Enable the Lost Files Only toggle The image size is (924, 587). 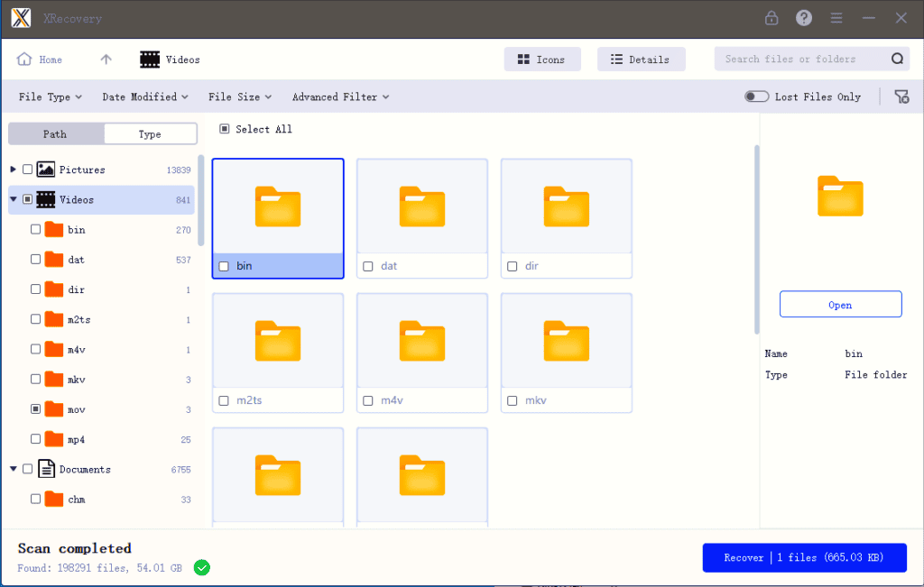[756, 96]
